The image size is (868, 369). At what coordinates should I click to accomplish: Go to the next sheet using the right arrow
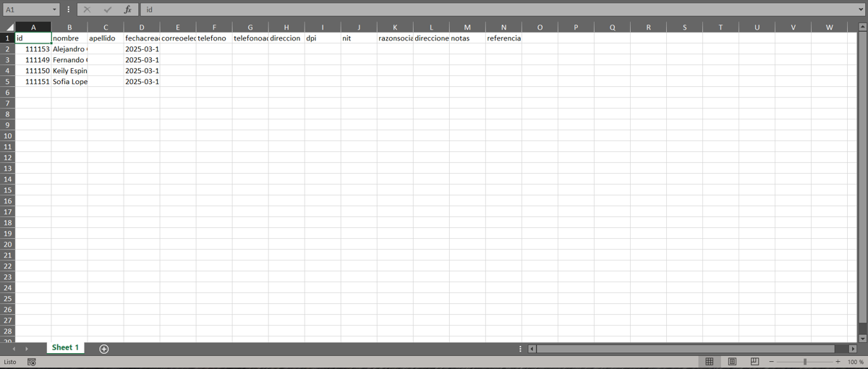(27, 349)
